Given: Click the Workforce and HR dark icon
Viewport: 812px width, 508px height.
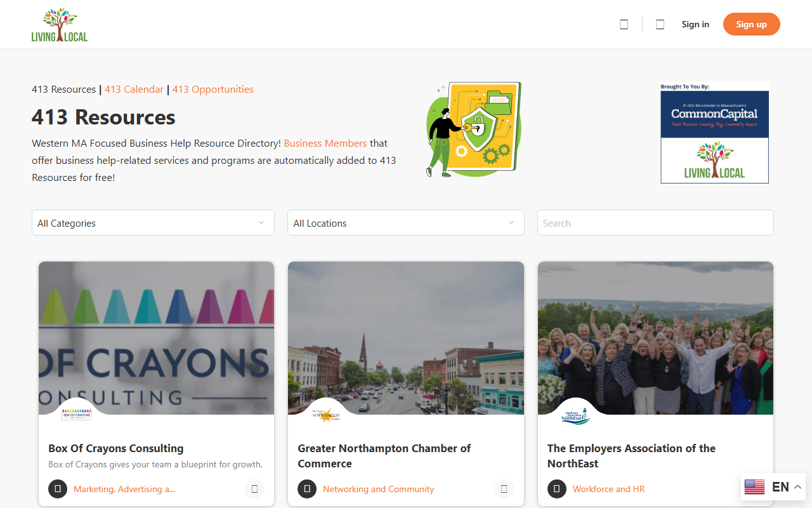Looking at the screenshot, I should 557,489.
